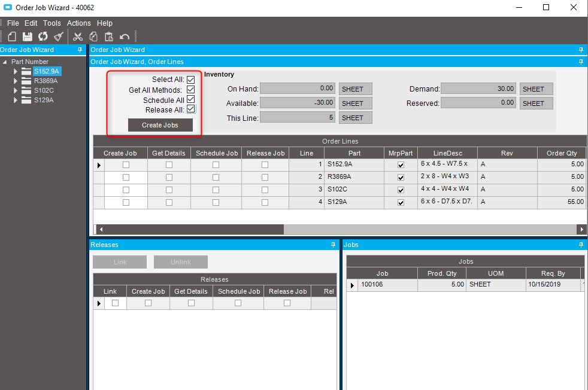
Task: Click the R3869A folder icon in the tree
Action: (x=26, y=81)
